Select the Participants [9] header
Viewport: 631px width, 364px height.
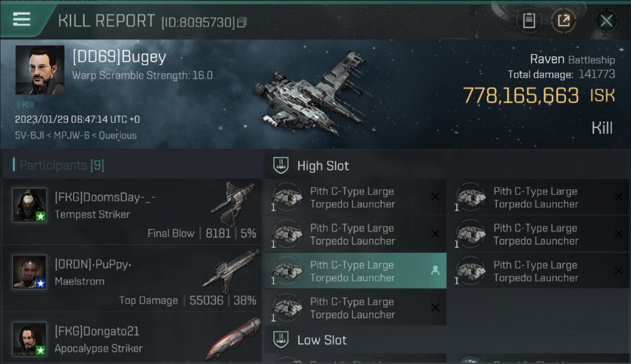61,165
